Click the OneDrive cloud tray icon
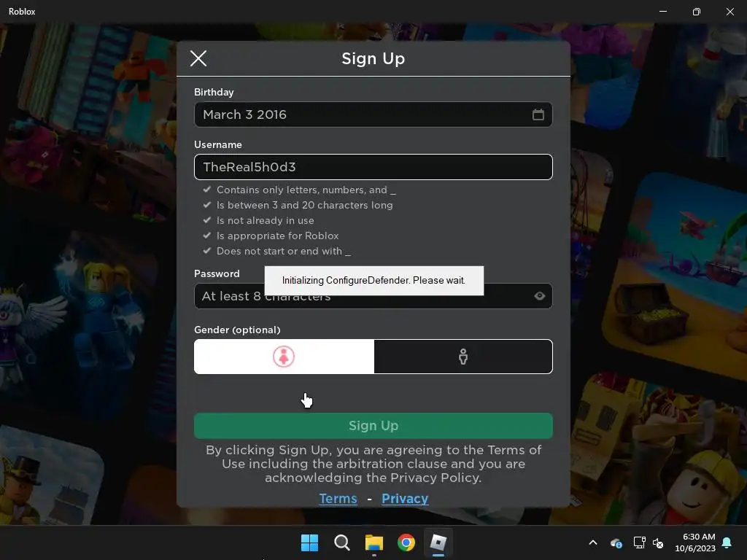The image size is (747, 560). point(616,542)
